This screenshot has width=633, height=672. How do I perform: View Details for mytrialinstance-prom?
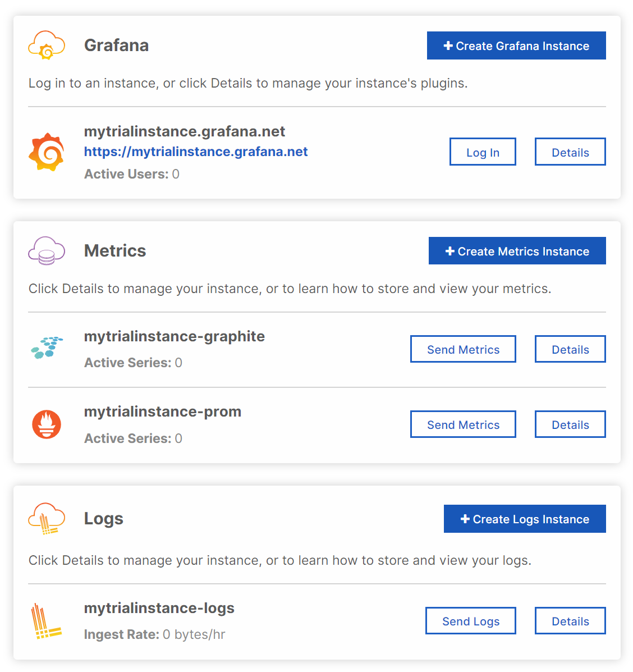pyautogui.click(x=570, y=424)
